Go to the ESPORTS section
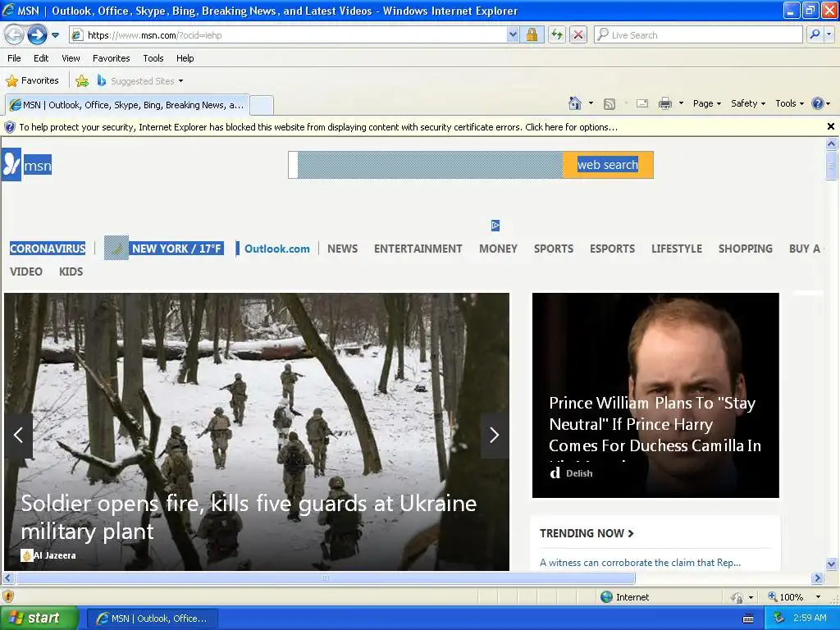Screen dimensions: 840x630 [x=612, y=249]
